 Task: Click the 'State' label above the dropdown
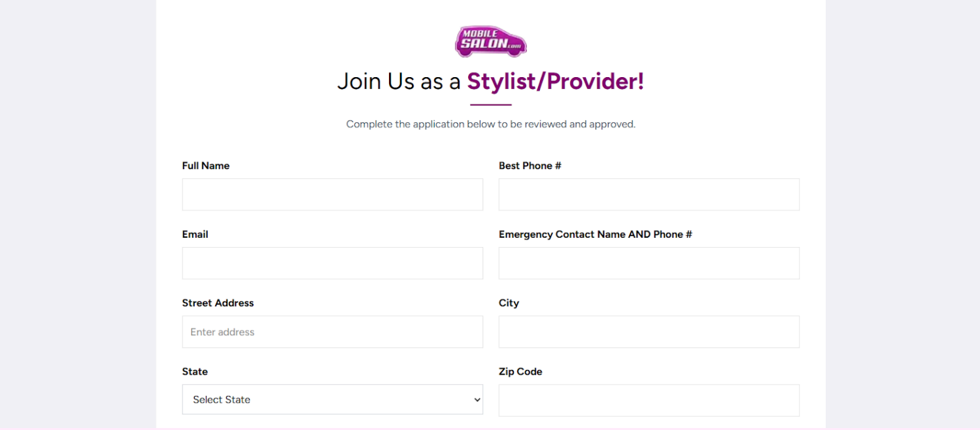(195, 372)
